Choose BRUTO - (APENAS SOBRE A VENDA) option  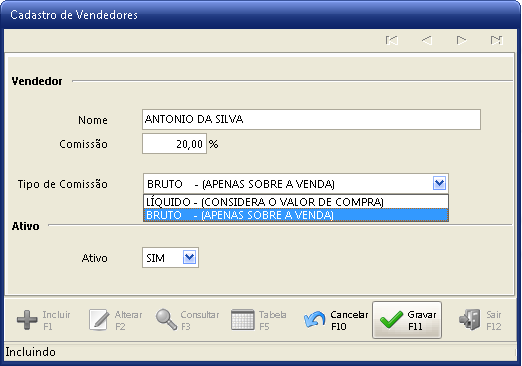(296, 215)
